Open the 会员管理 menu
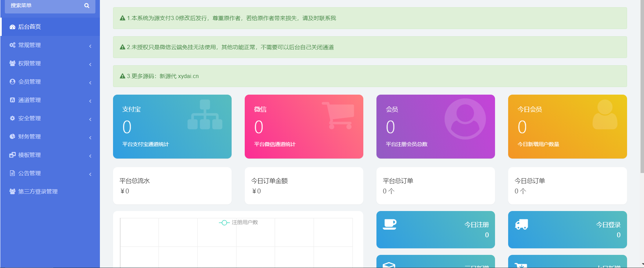Viewport: 644px width, 268px height. [50, 82]
